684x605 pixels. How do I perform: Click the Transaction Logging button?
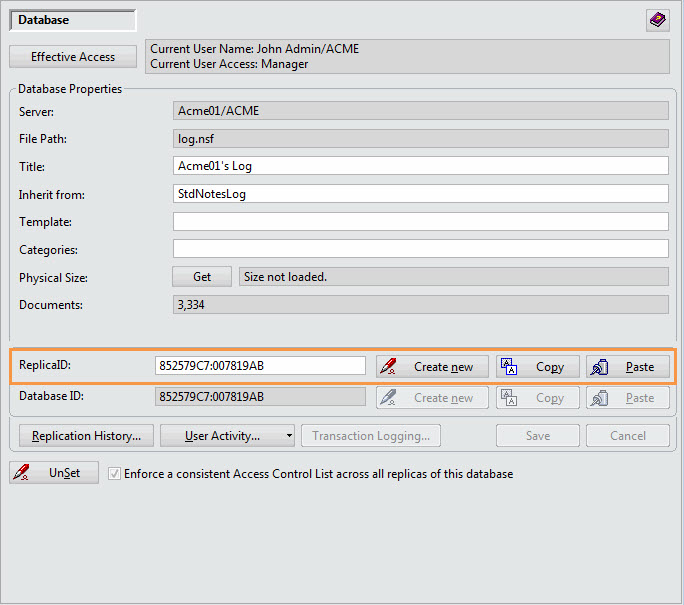click(370, 436)
